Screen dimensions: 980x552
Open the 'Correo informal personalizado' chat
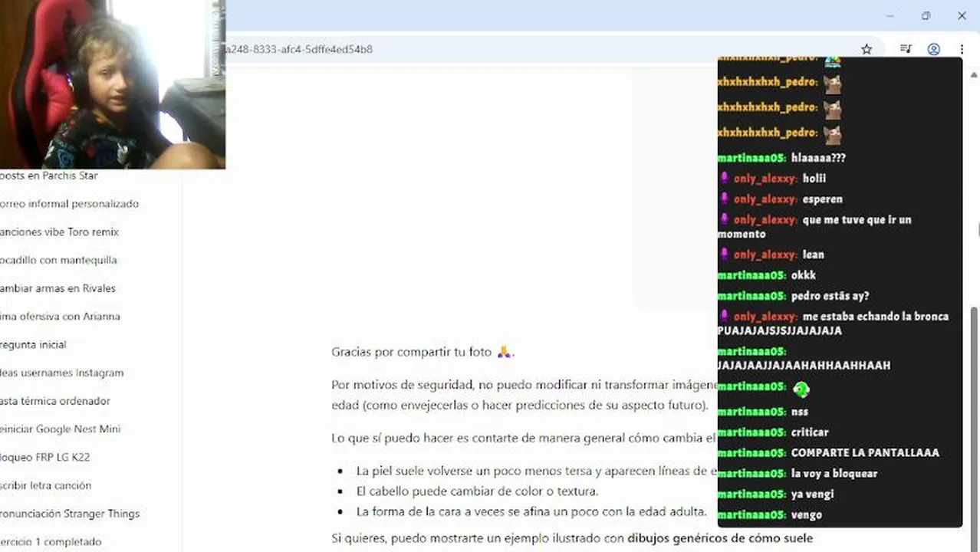tap(69, 204)
